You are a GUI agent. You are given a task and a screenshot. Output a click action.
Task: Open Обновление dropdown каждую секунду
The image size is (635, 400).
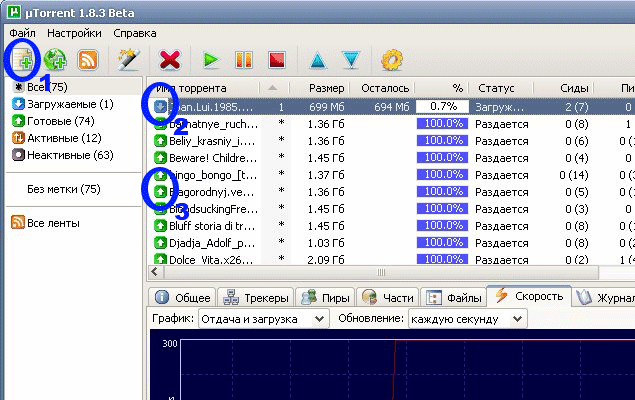(x=468, y=319)
